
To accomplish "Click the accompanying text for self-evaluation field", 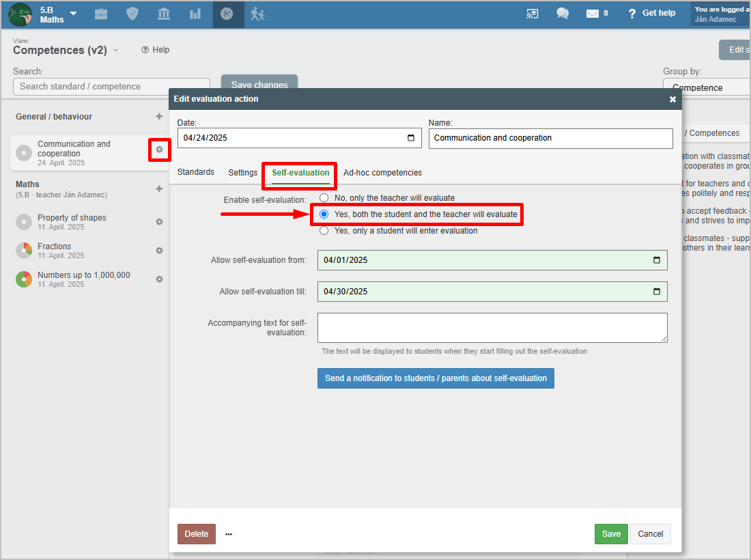I will (x=492, y=328).
